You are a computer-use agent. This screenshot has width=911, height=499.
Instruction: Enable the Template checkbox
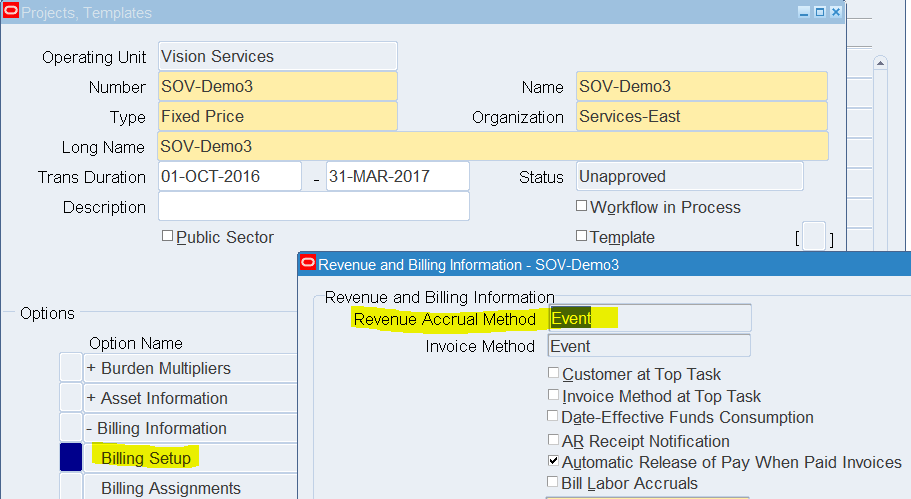tap(581, 235)
